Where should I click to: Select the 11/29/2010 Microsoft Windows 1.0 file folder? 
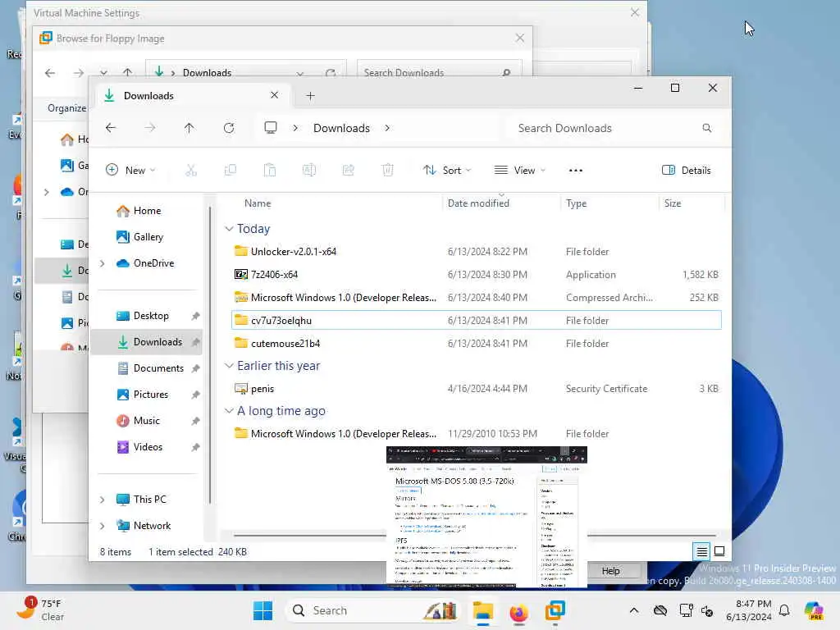click(477, 433)
